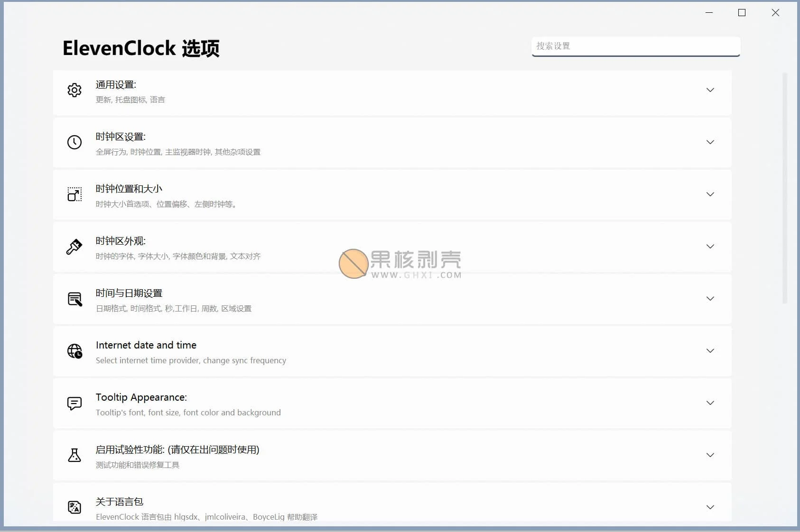Expand the Internet date and time chevron

click(x=710, y=351)
